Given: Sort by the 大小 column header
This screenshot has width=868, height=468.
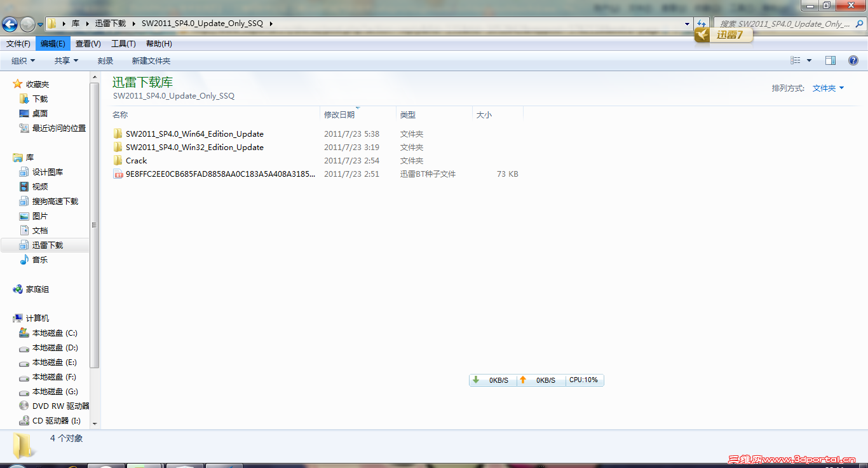Looking at the screenshot, I should pyautogui.click(x=498, y=115).
